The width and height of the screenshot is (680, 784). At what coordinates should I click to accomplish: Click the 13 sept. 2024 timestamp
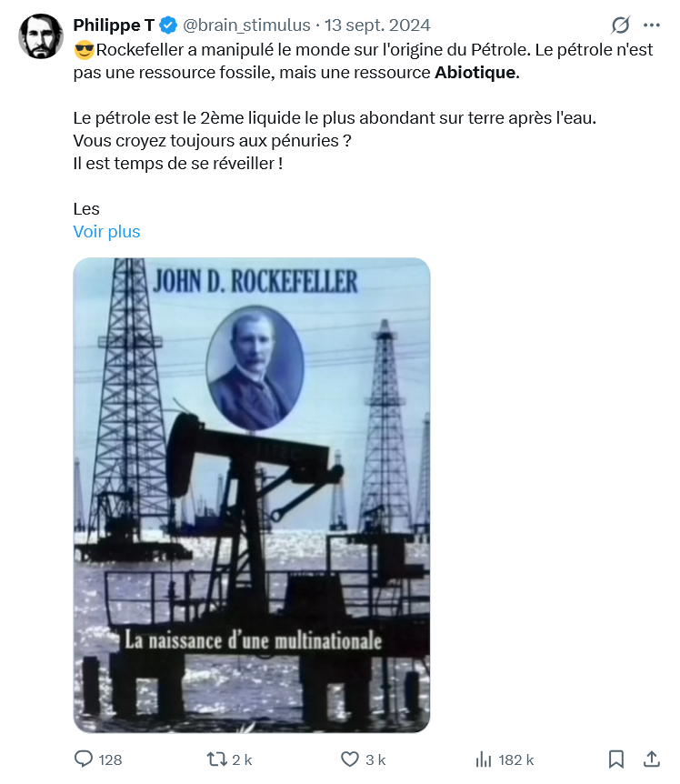377,25
